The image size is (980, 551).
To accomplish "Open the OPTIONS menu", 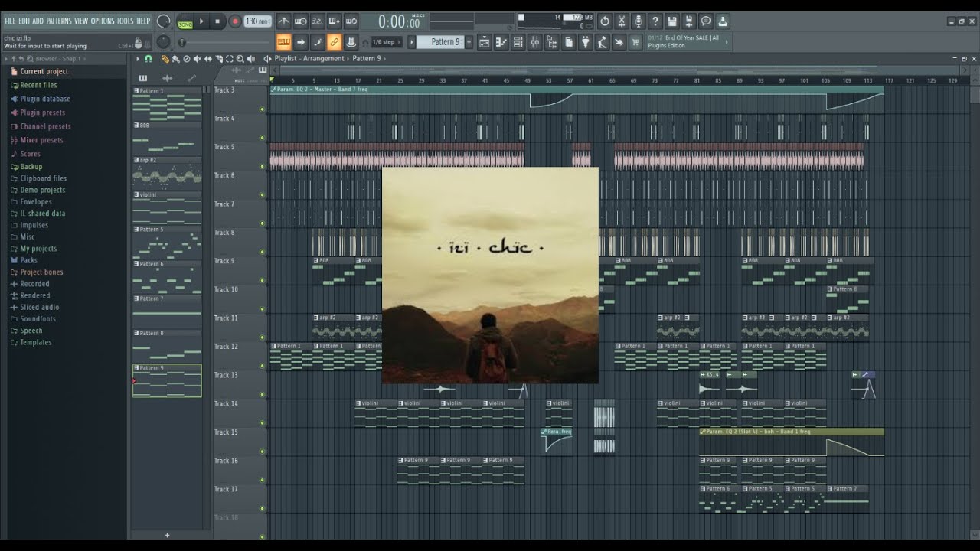I will (x=103, y=21).
